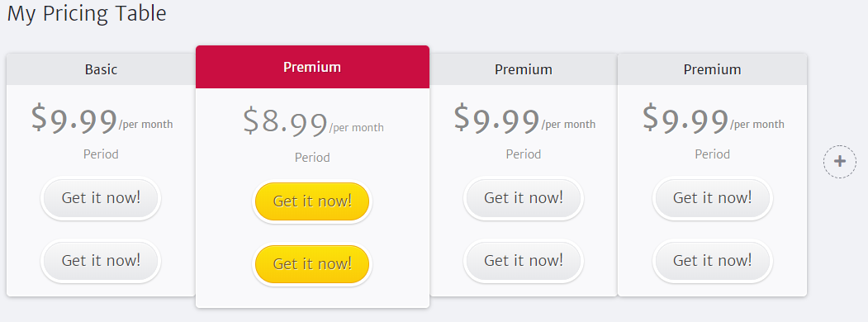Viewport: 868px width, 322px height.
Task: Click the $9.99 price in Basic column
Action: coord(74,118)
